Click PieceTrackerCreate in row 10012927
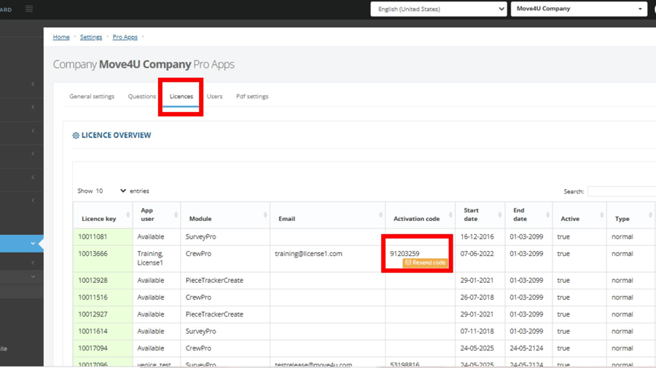This screenshot has width=656, height=368. tap(214, 314)
